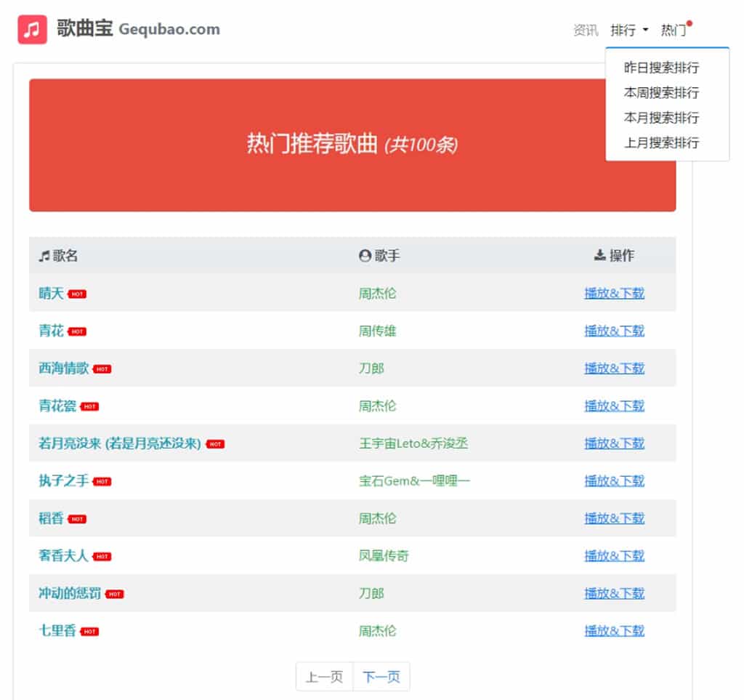Image resolution: width=744 pixels, height=700 pixels.
Task: Click 播放&下载 for 青花瓷
Action: 615,406
